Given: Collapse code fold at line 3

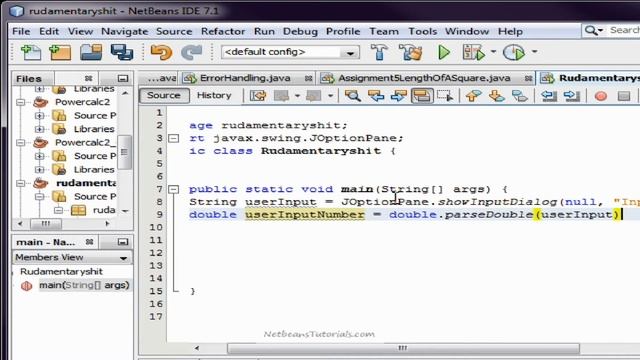Looking at the screenshot, I should point(173,138).
